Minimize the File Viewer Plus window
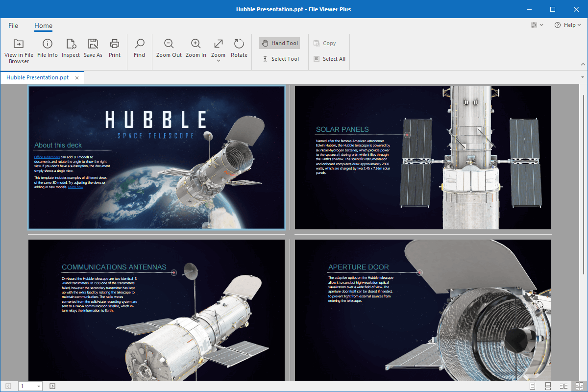588x392 pixels. coord(530,9)
